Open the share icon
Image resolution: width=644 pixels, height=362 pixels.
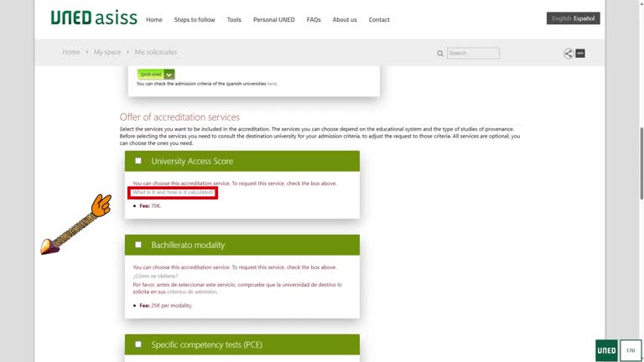point(569,54)
